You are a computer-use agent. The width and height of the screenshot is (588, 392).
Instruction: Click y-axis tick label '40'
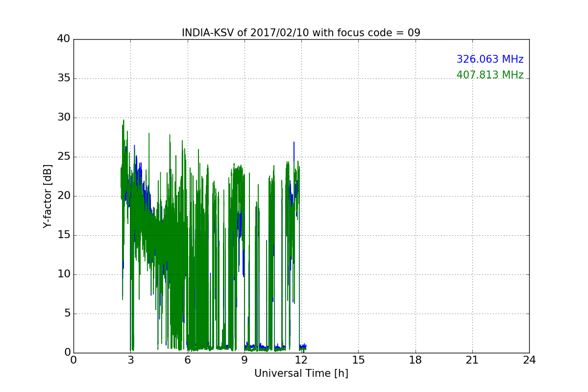pyautogui.click(x=64, y=39)
